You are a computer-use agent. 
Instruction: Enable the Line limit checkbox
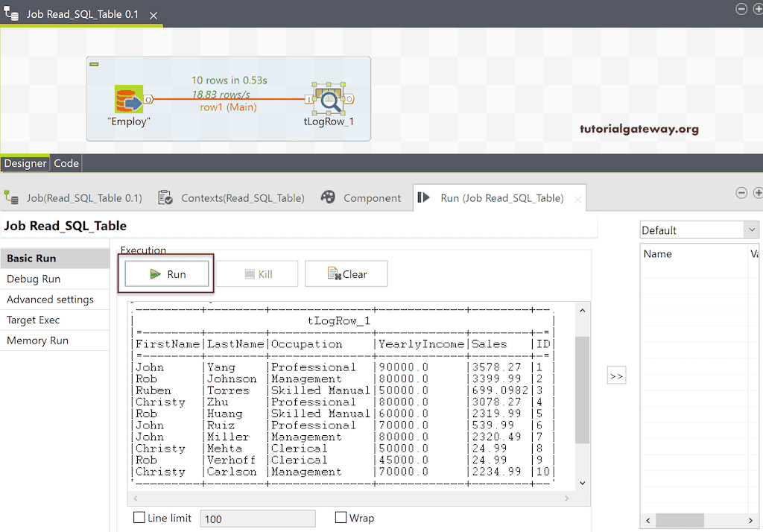coord(139,517)
